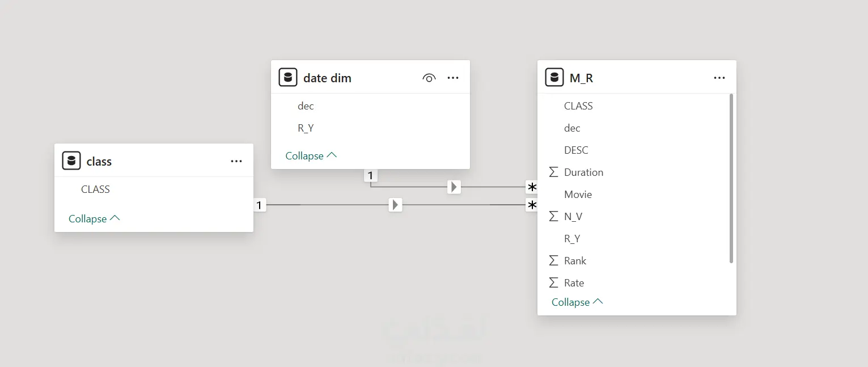Select the CLASS field in class table
The image size is (868, 367).
coord(95,189)
